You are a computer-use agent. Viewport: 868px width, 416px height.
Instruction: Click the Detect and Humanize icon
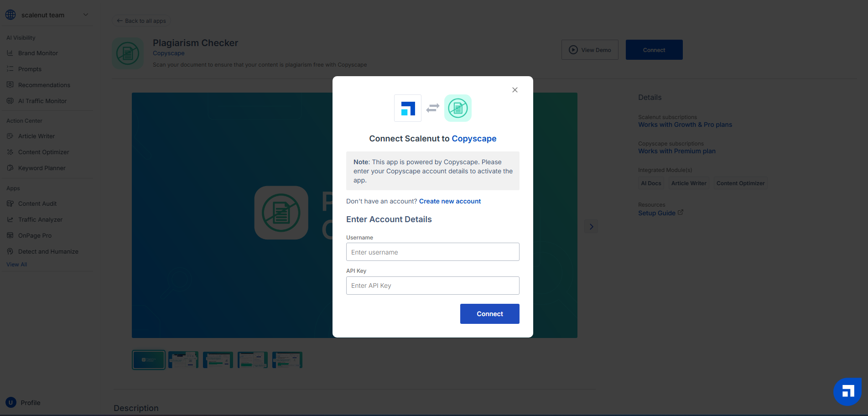point(10,251)
